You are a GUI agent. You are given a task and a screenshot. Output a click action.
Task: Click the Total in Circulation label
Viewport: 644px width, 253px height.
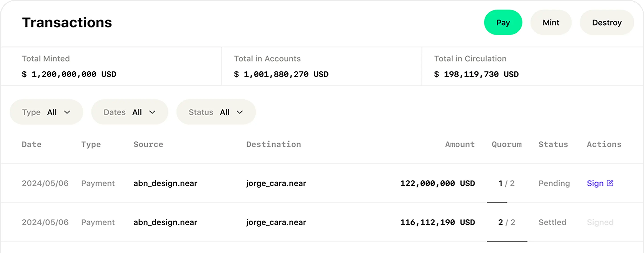470,59
